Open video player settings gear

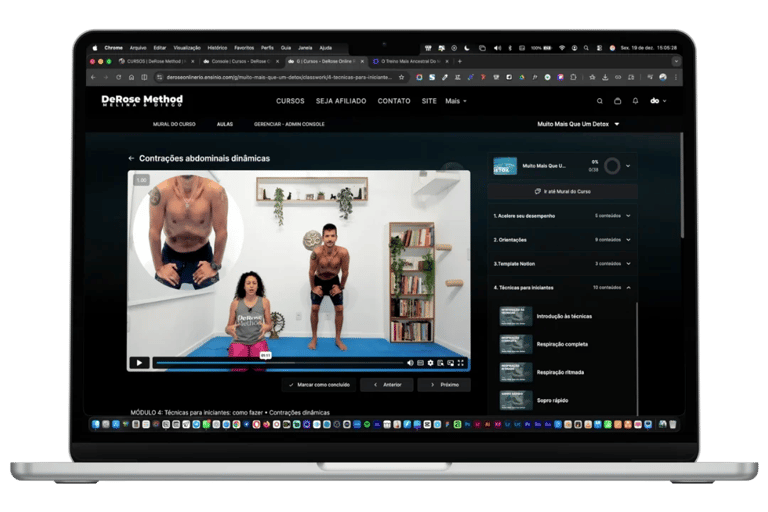tap(430, 363)
